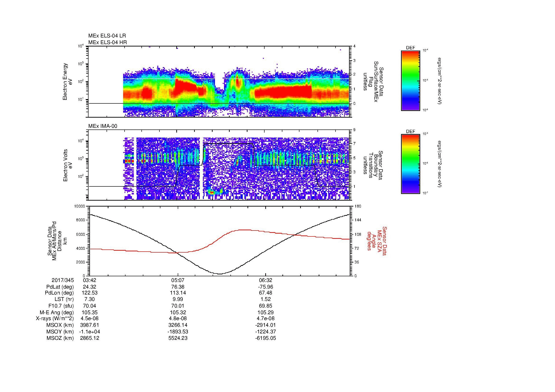Click the MEx ELS-04 HR title
The height and width of the screenshot is (392, 555).
click(x=107, y=42)
